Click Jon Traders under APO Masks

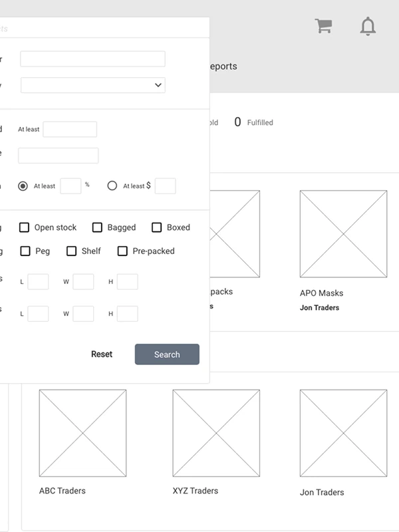(x=319, y=308)
